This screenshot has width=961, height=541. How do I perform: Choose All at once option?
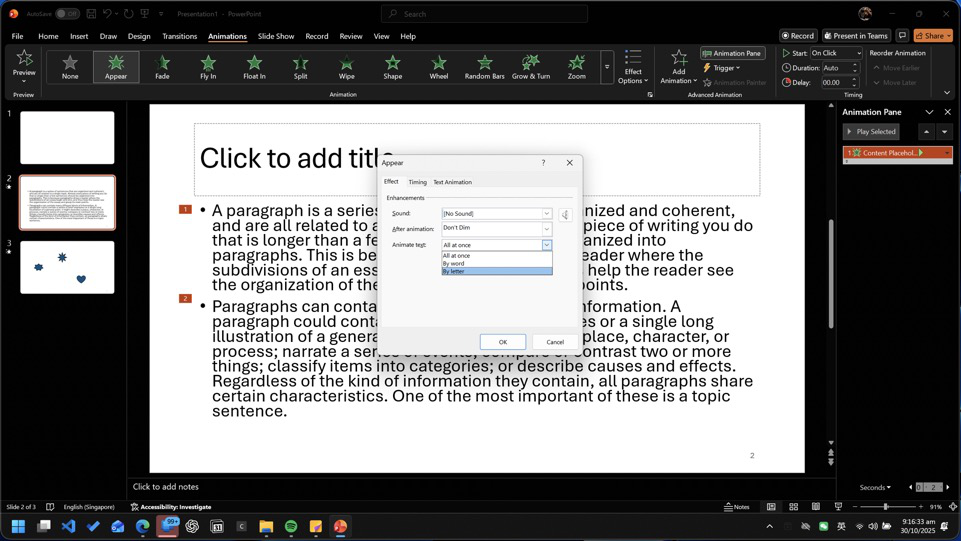click(x=497, y=255)
